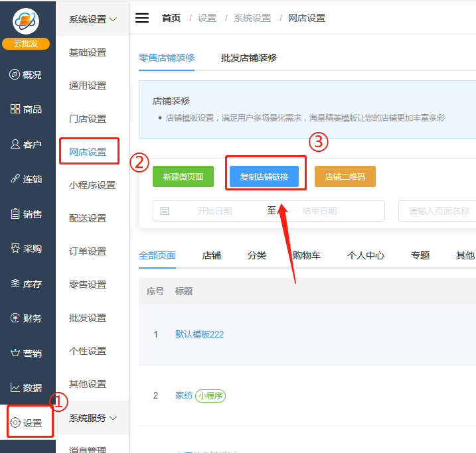
Task: Collapse the 系统设置 submenu header
Action: pyautogui.click(x=92, y=19)
